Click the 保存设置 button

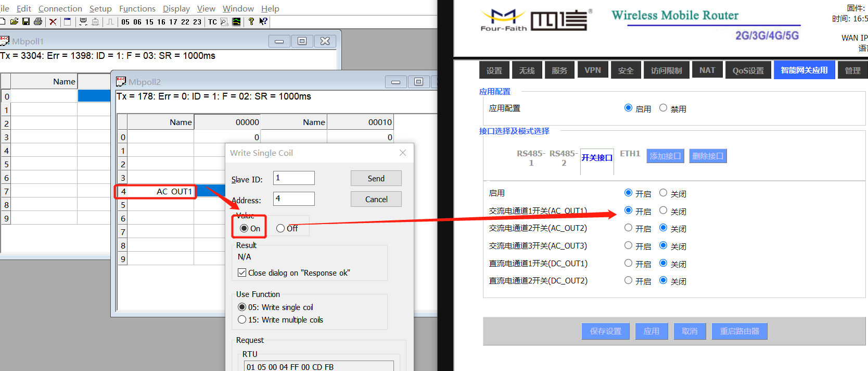(x=605, y=331)
